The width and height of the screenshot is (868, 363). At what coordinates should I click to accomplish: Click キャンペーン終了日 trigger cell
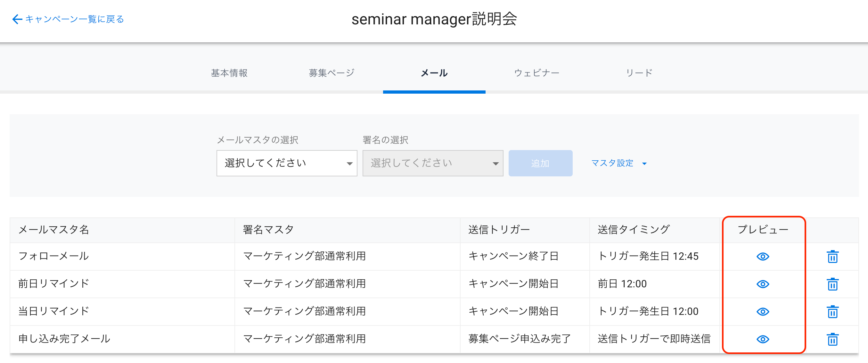tap(525, 257)
